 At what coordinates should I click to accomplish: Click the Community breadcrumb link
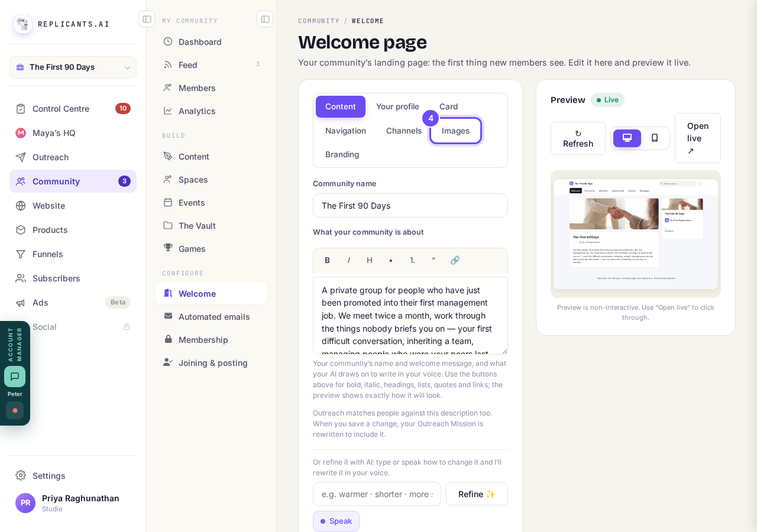tap(319, 21)
